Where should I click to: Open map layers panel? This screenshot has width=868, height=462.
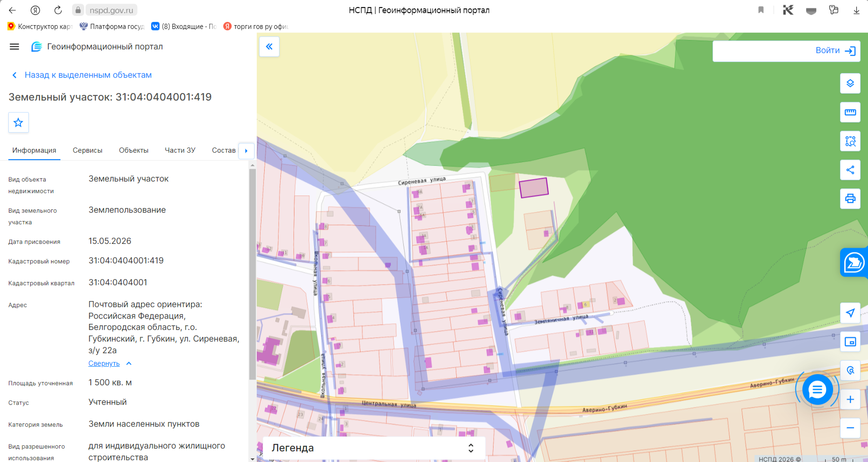coord(850,83)
